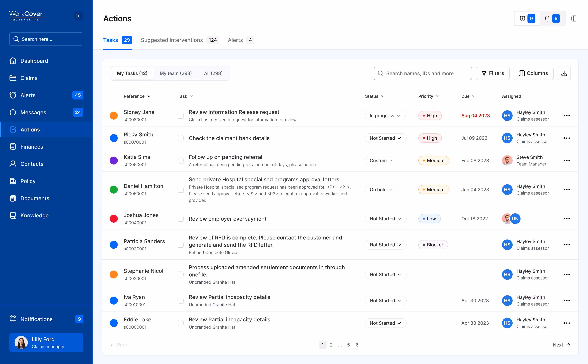
Task: Go to the Next page
Action: (561, 345)
